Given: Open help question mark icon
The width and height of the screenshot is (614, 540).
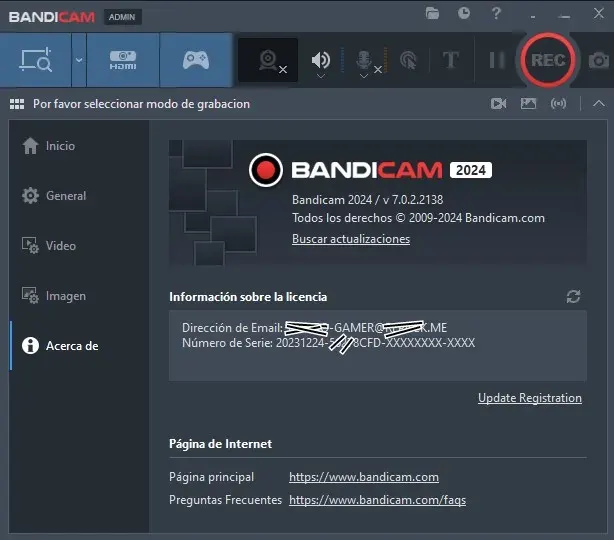Looking at the screenshot, I should [496, 13].
